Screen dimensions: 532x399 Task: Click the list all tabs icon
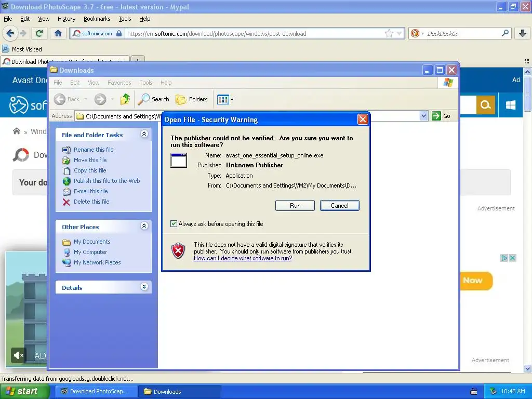(x=527, y=61)
